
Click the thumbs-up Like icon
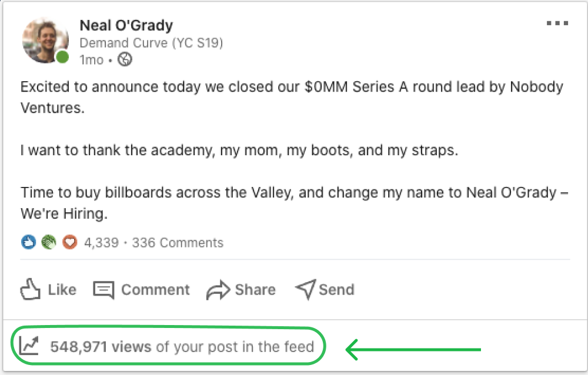pos(30,289)
